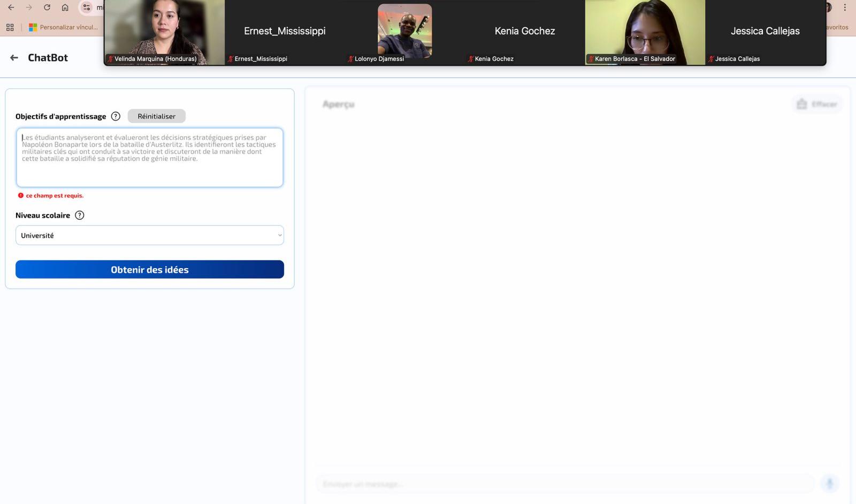This screenshot has width=856, height=504.
Task: Click the Niveau scolaire label
Action: (x=43, y=216)
